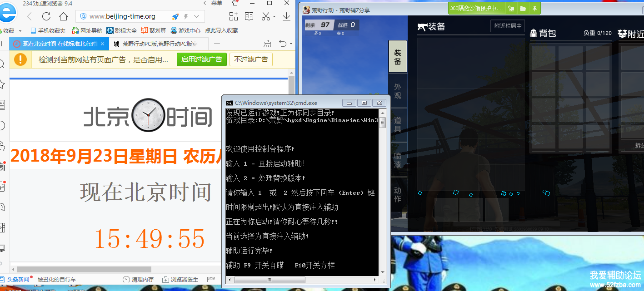
Task: Close the 现在北京时间 browser tab
Action: coord(103,44)
